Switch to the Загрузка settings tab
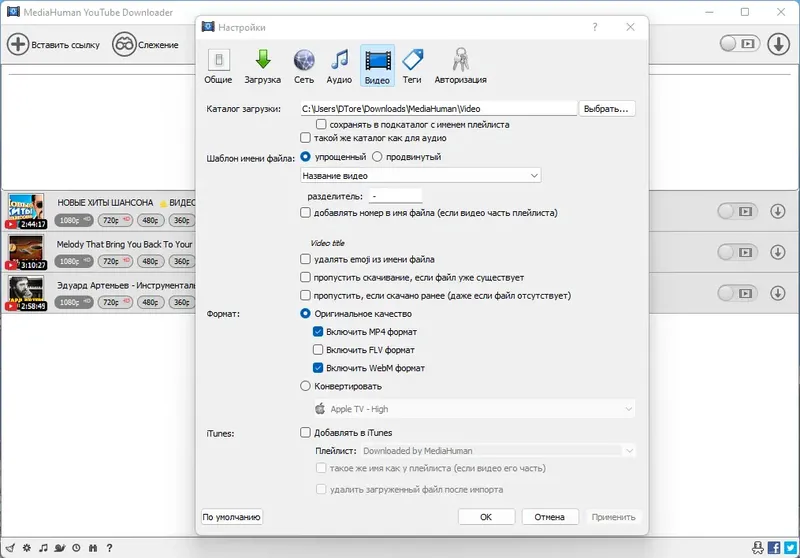 262,66
